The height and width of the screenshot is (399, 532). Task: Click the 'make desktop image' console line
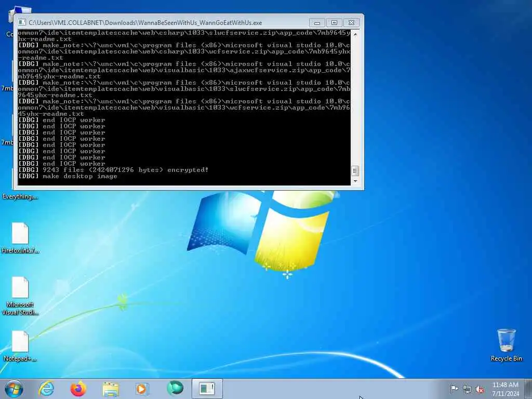pos(68,176)
